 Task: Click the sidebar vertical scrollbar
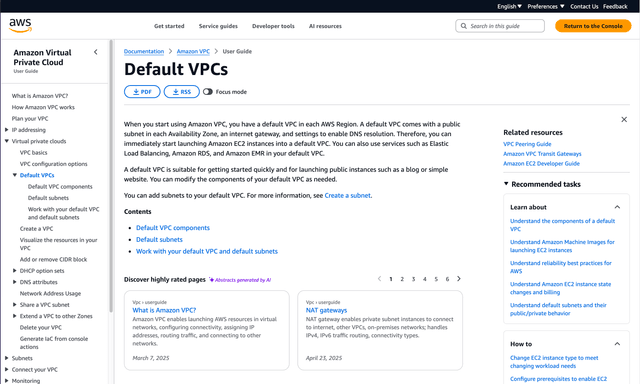111,175
